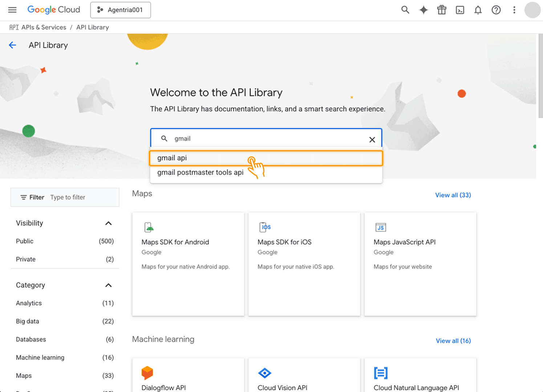Click the Maps SDK for Android icon

click(x=149, y=227)
